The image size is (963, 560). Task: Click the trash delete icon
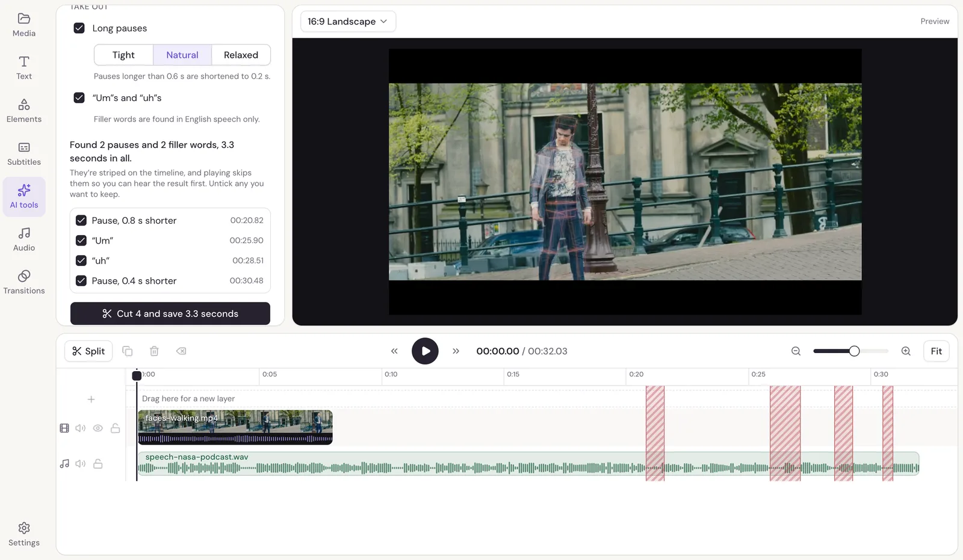pos(154,351)
